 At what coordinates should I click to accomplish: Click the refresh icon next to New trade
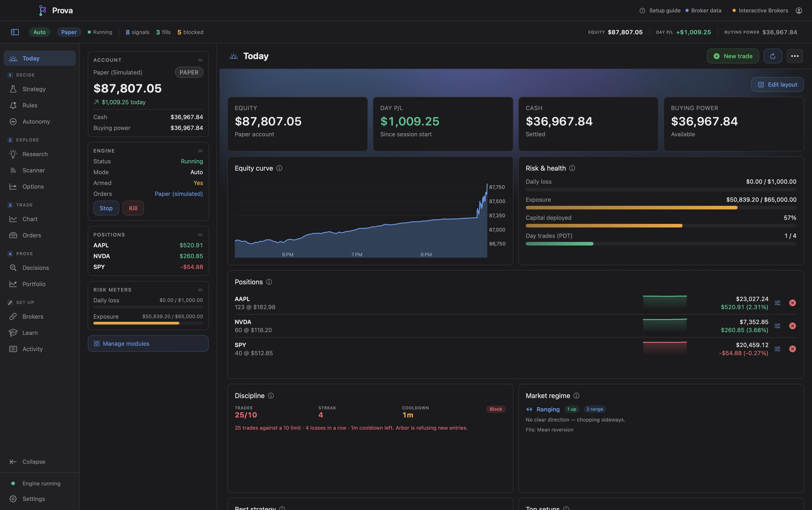click(x=773, y=56)
